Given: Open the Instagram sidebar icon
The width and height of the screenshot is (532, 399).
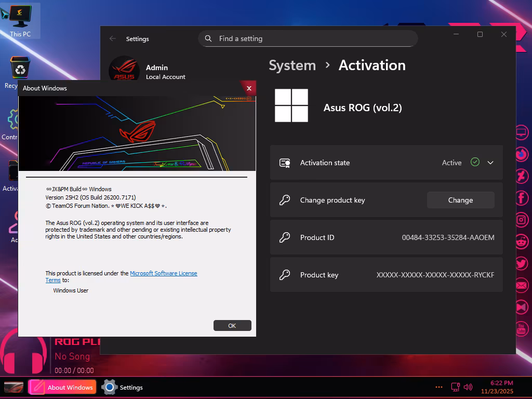Looking at the screenshot, I should point(522,220).
